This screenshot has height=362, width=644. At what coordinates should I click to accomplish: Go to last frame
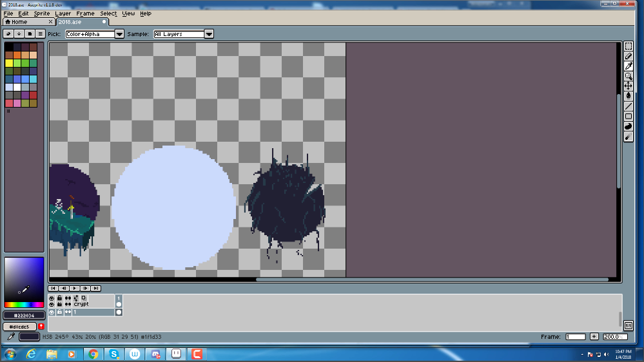(95, 288)
